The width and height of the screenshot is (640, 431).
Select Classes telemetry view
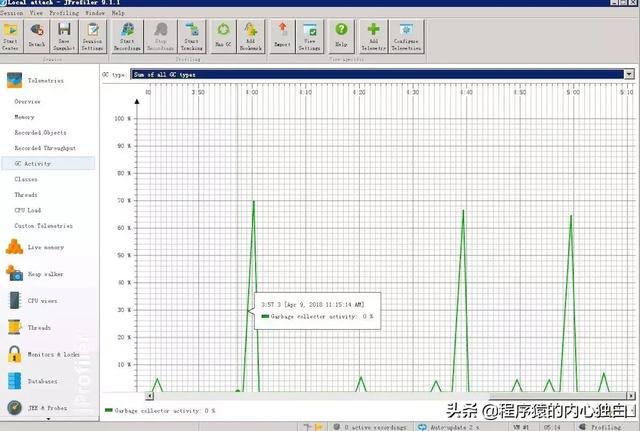26,179
